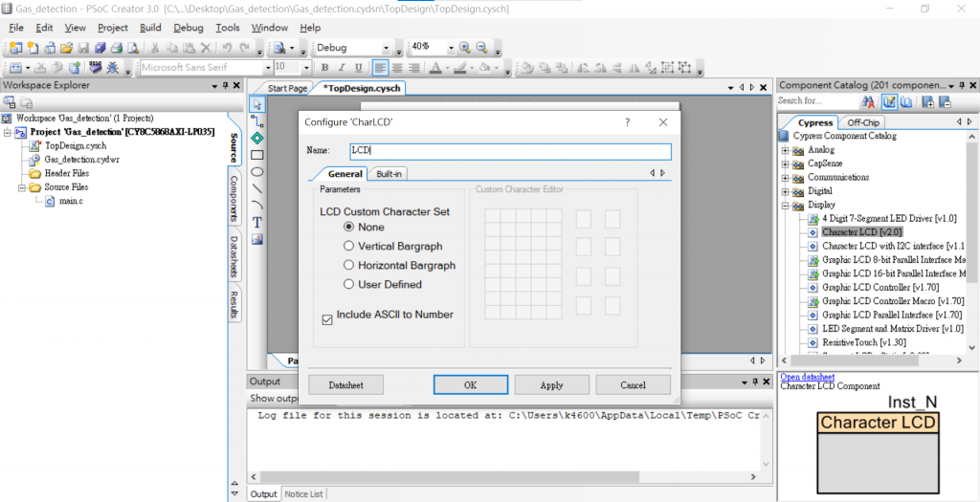Click the Print toolbar icon

(116, 48)
